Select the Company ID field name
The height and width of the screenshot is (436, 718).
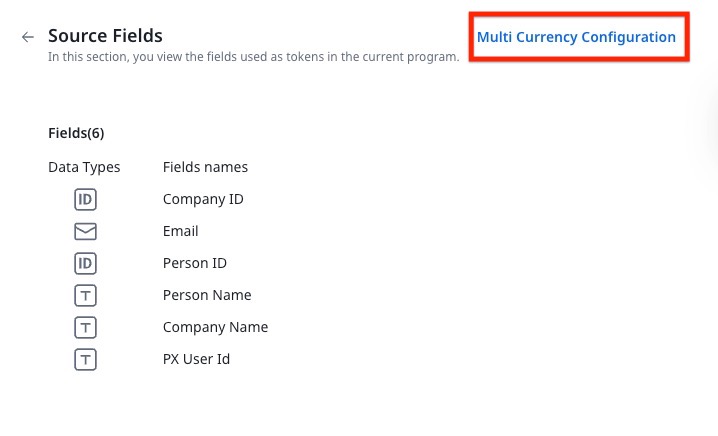pyautogui.click(x=203, y=199)
